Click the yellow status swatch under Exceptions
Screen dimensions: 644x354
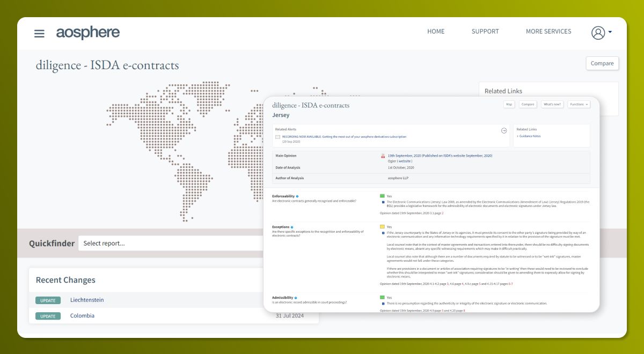(383, 227)
